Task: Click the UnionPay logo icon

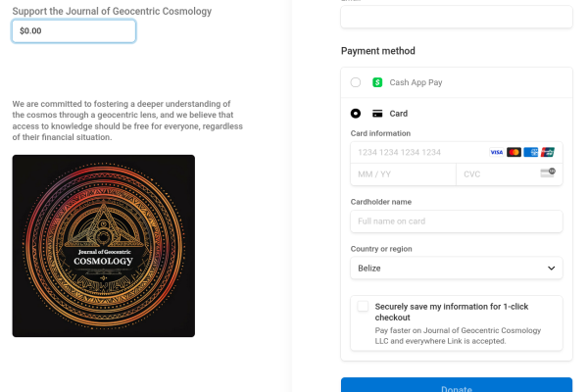Action: 547,152
